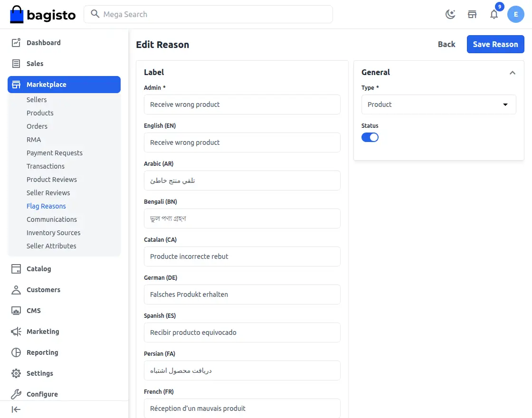The image size is (532, 418).
Task: Open Flag Reasons menu item
Action: (x=46, y=206)
